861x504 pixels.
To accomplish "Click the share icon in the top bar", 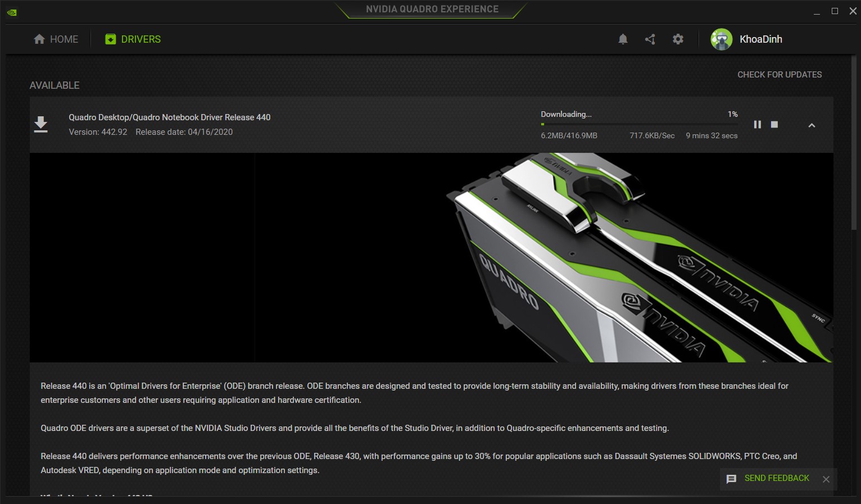I will point(650,39).
